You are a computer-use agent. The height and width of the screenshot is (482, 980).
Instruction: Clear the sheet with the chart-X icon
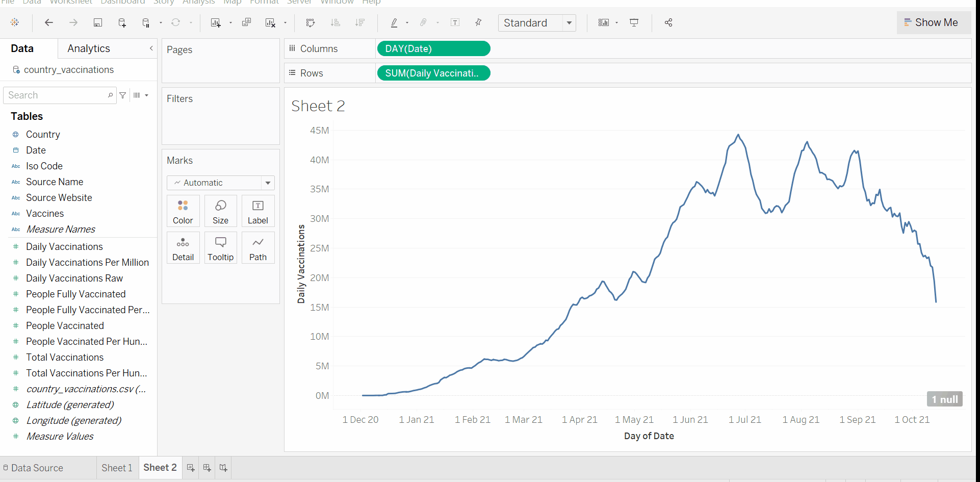pyautogui.click(x=270, y=22)
